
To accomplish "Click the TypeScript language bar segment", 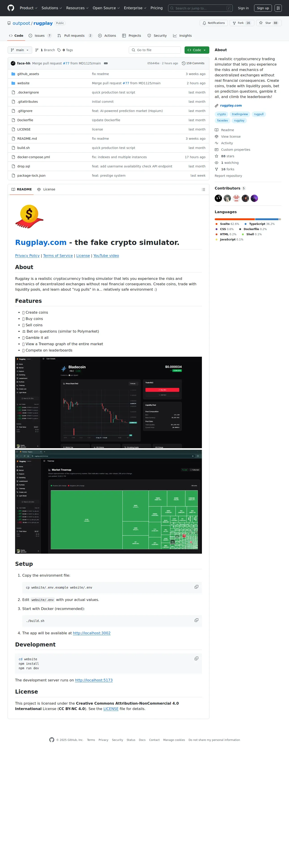I will (x=267, y=219).
